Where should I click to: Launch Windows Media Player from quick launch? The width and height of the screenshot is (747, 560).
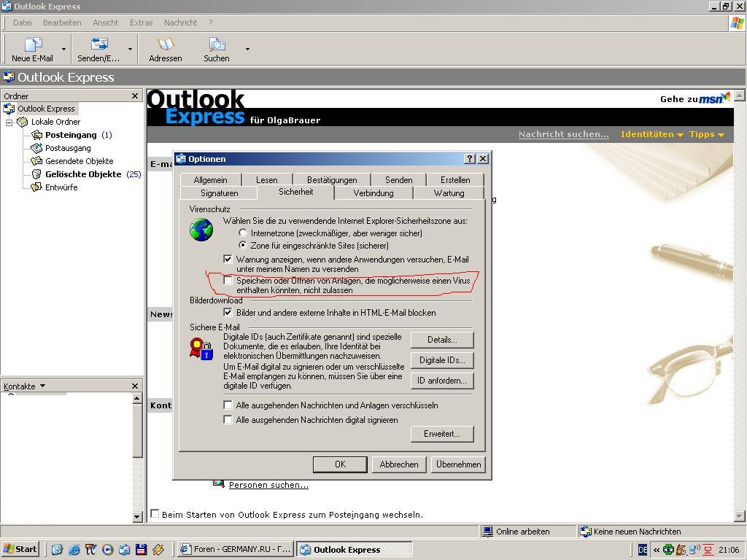point(108,550)
